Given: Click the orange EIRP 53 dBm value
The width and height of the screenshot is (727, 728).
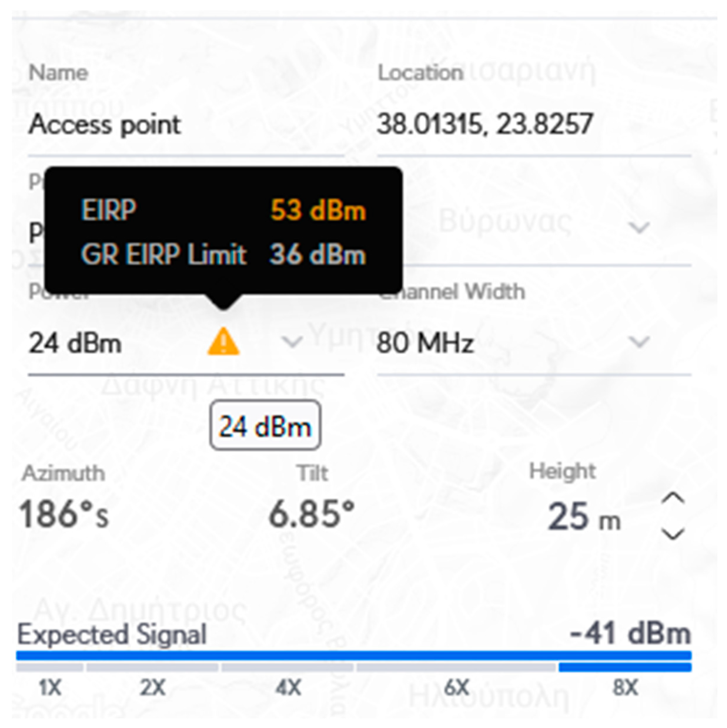Looking at the screenshot, I should point(318,210).
